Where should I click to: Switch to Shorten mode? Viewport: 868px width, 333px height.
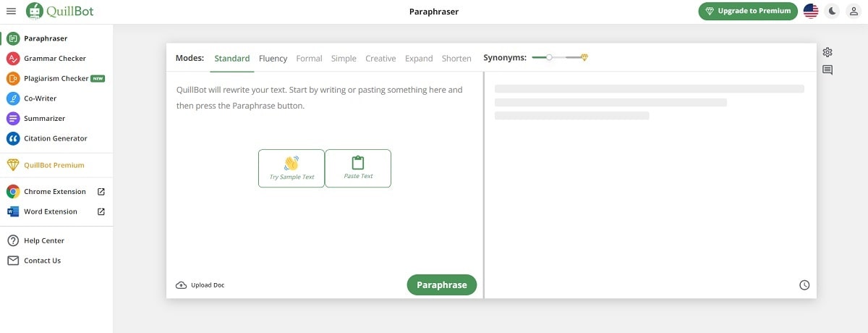coord(456,59)
